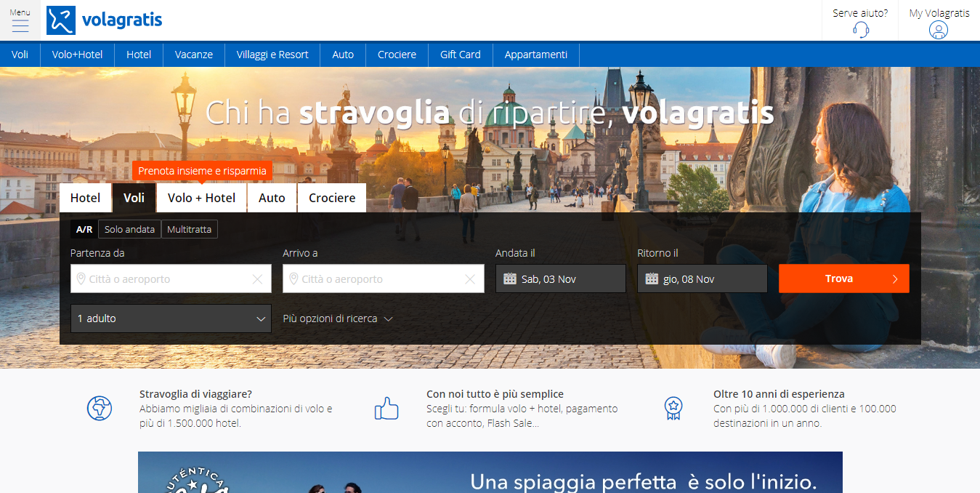Switch to the Hotel search tab
Image resolution: width=980 pixels, height=493 pixels.
(x=85, y=198)
